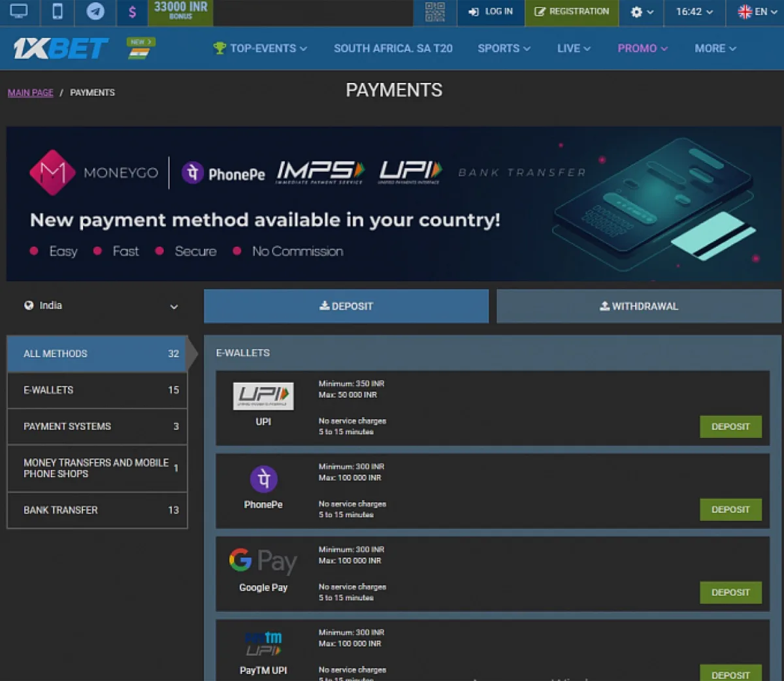
Task: Click the 1XBET logo
Action: click(61, 48)
